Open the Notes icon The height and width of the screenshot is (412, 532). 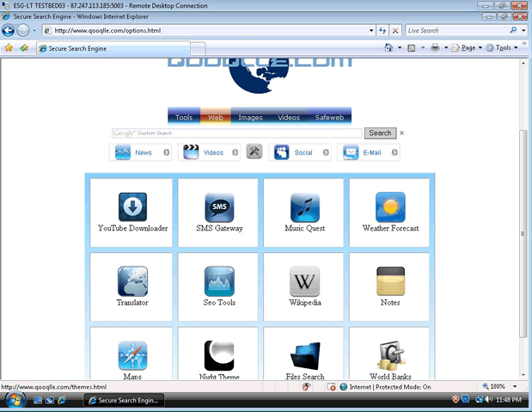[x=390, y=281]
